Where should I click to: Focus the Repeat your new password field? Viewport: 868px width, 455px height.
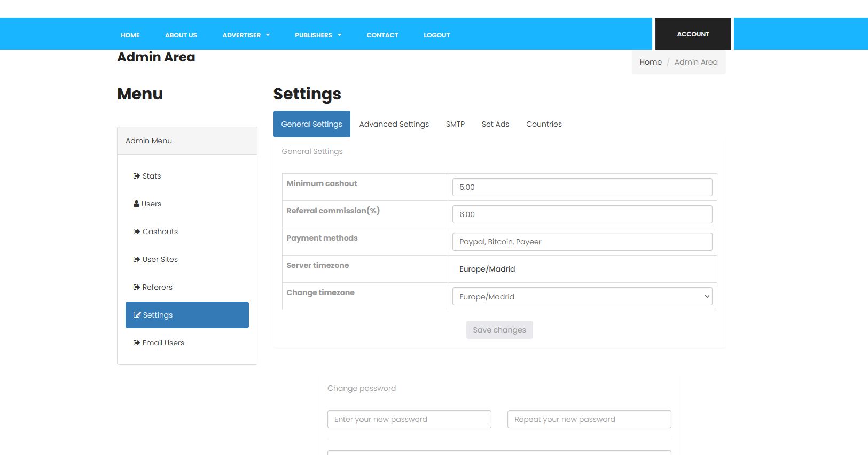tap(589, 419)
